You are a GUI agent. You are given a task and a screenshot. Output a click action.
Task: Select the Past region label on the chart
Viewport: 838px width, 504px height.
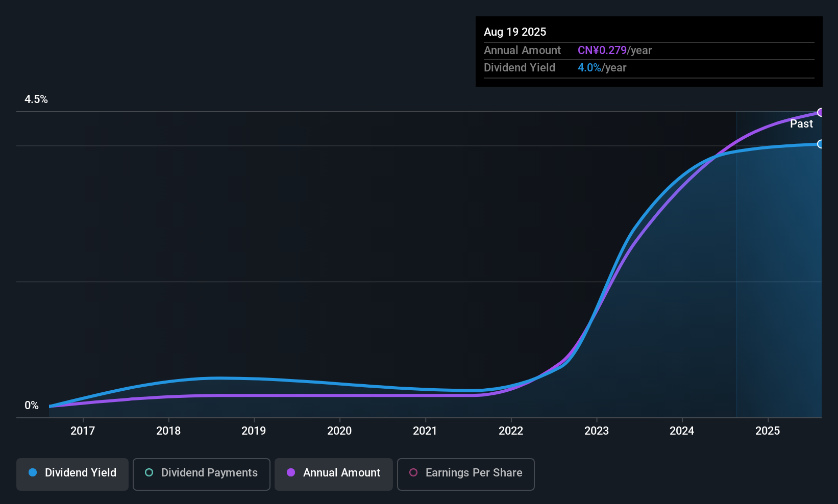coord(801,123)
